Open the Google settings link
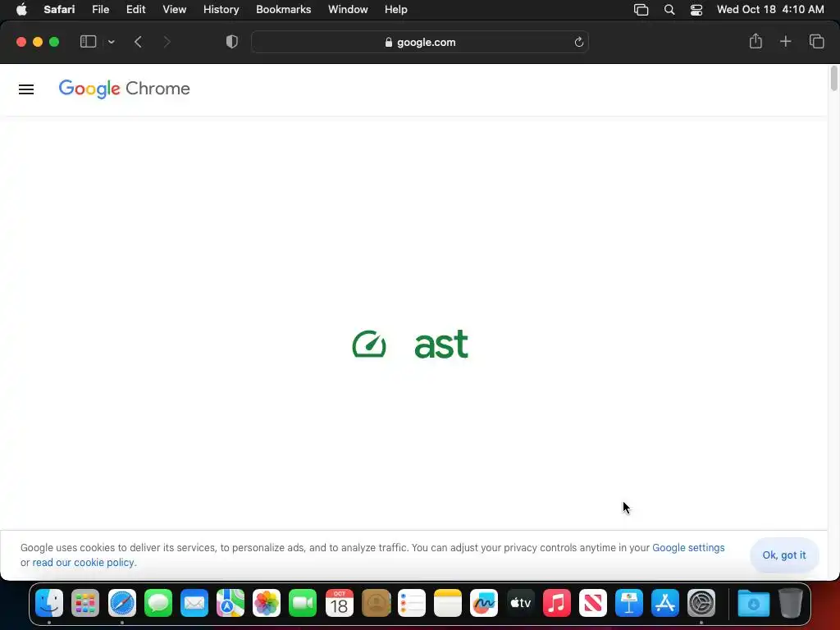This screenshot has height=630, width=840. pos(688,547)
